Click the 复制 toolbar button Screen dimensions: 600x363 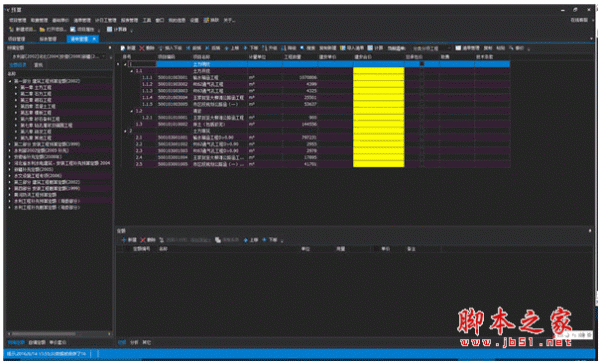click(x=488, y=48)
